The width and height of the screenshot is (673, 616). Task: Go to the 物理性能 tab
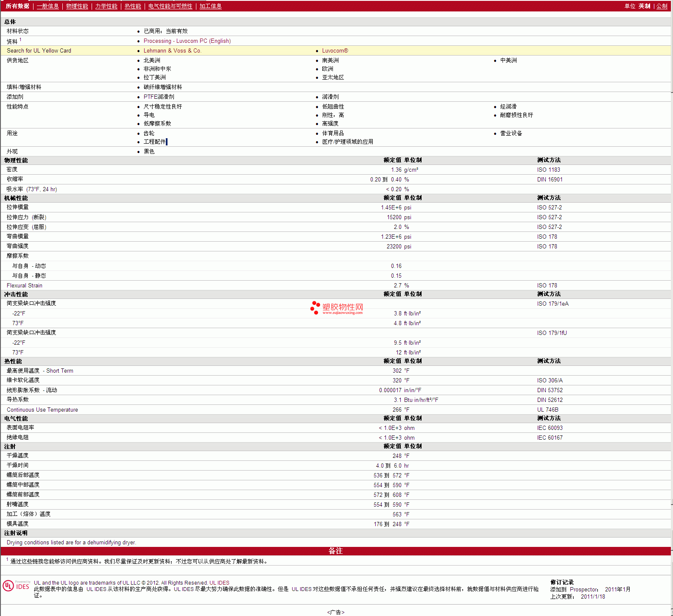click(x=77, y=6)
